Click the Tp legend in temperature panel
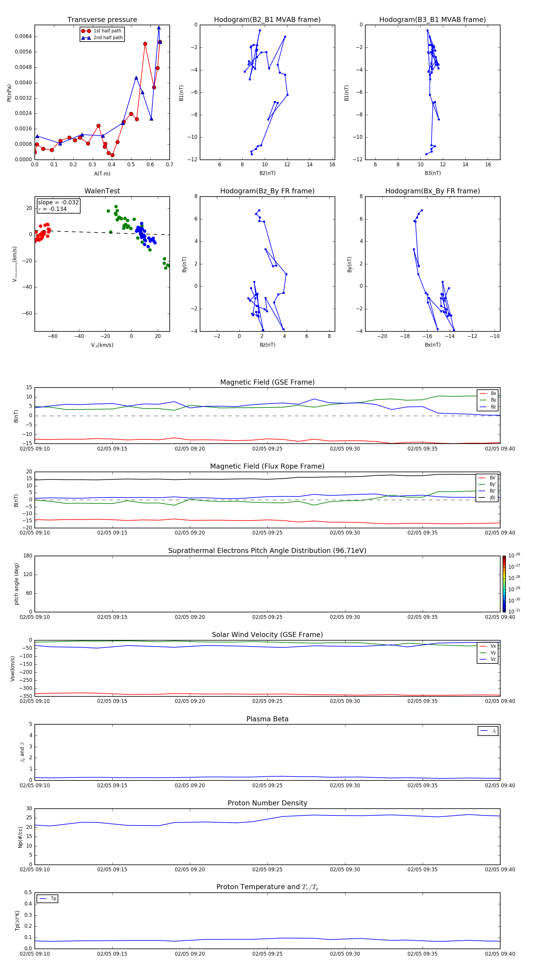 point(48,899)
